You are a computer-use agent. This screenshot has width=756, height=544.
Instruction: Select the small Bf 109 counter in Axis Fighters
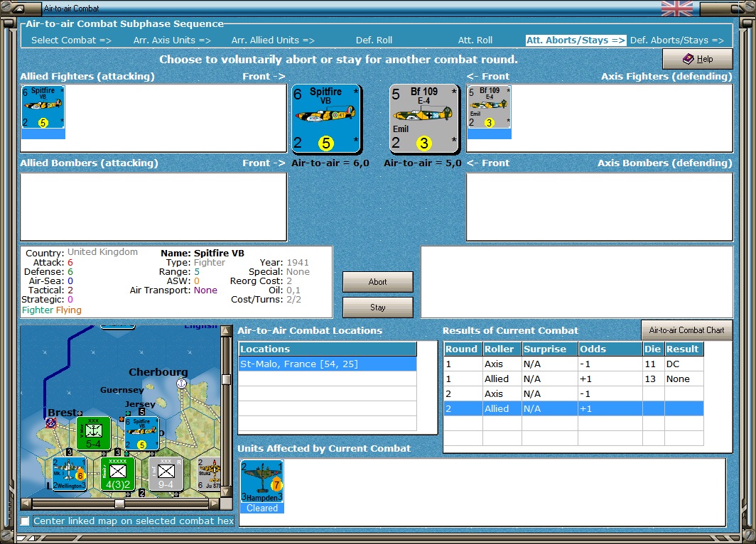pos(490,107)
